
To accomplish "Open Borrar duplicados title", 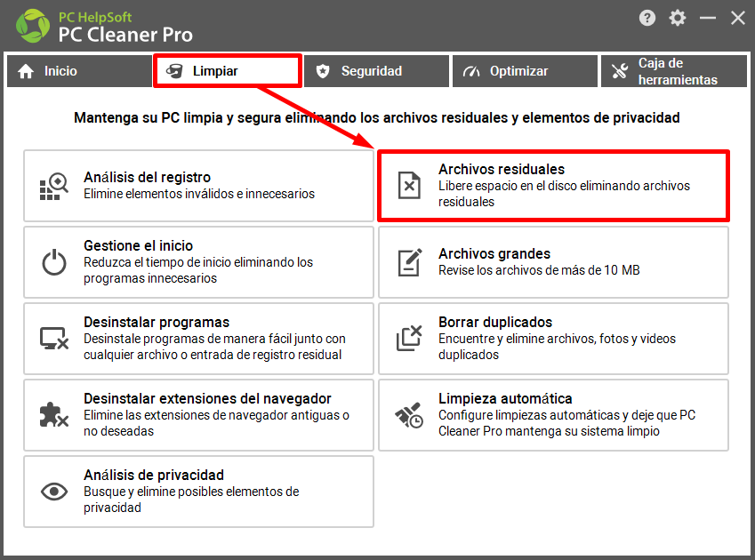I will [495, 322].
